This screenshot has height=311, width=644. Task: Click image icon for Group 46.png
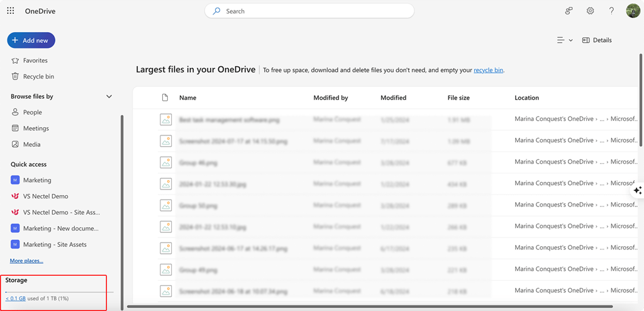click(166, 162)
